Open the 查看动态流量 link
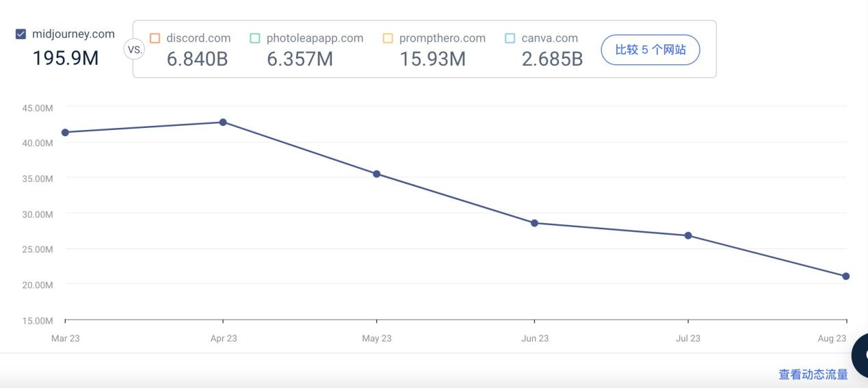Screen dimensions: 868x388 click(x=813, y=374)
